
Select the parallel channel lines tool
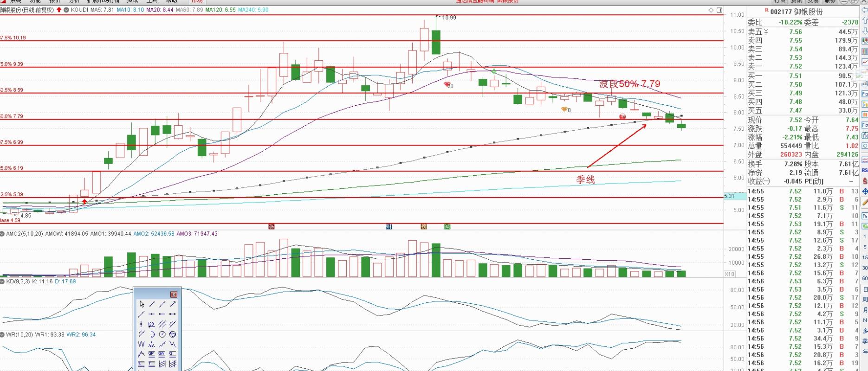[x=162, y=324]
